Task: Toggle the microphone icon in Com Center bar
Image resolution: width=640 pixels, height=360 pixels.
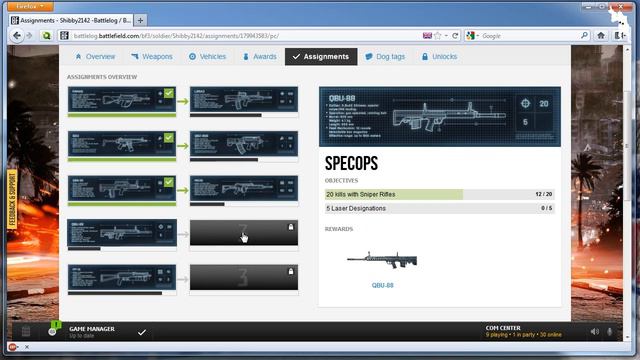Action: point(610,331)
